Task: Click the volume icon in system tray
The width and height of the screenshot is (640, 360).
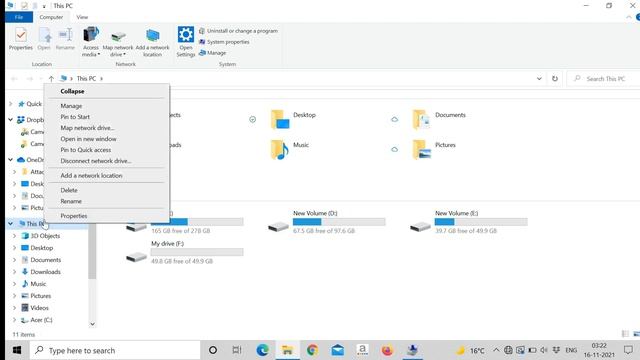Action: tap(544, 350)
